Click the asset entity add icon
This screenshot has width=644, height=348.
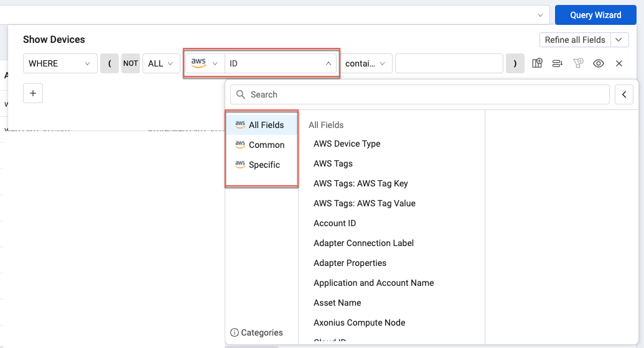point(537,63)
